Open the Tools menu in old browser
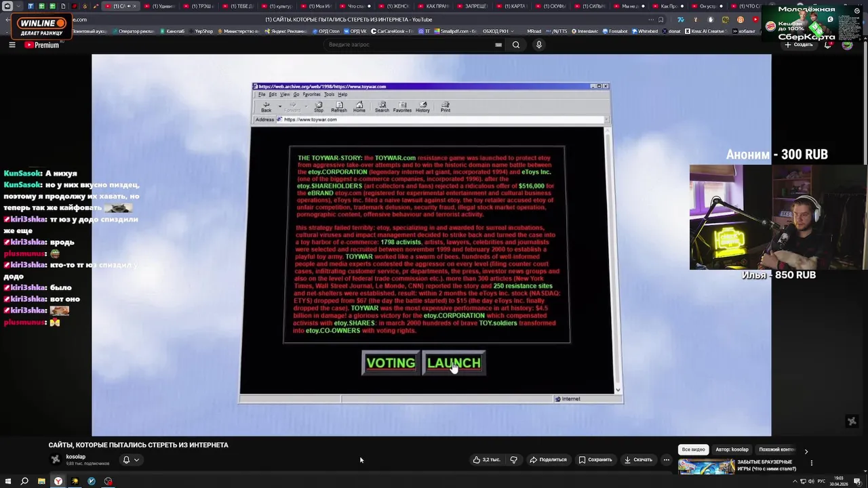Image resolution: width=868 pixels, height=488 pixels. [x=329, y=94]
